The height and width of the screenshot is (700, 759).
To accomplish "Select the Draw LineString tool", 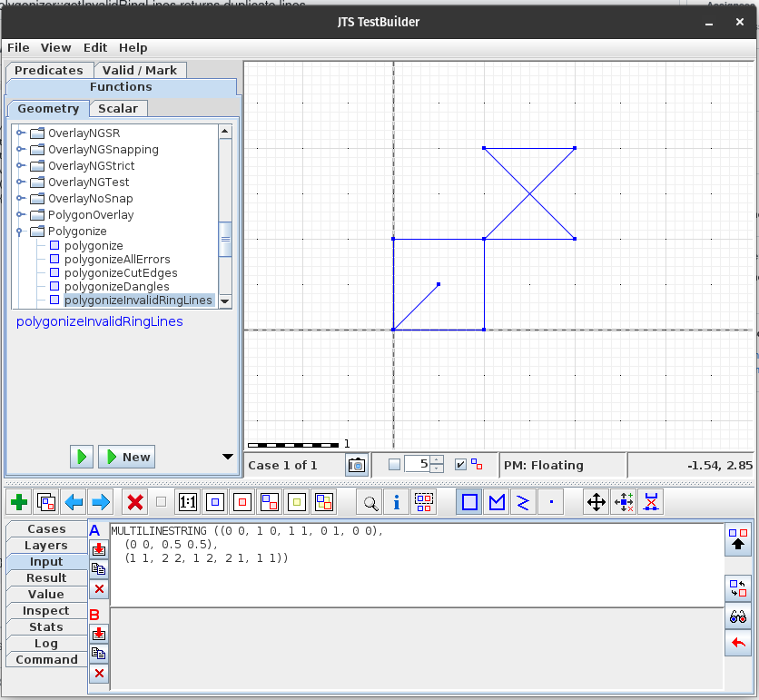I will 497,501.
